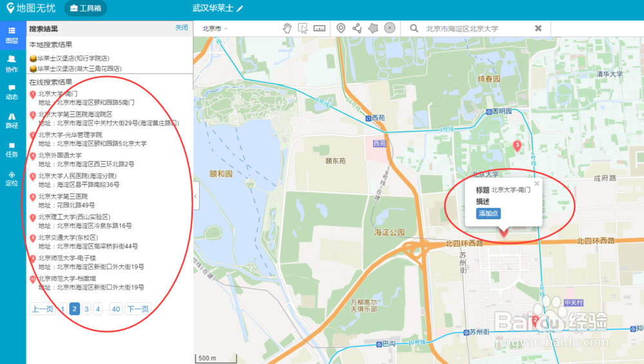644x364 pixels.
Task: Select result 北京外国语大学
Action: click(60, 155)
